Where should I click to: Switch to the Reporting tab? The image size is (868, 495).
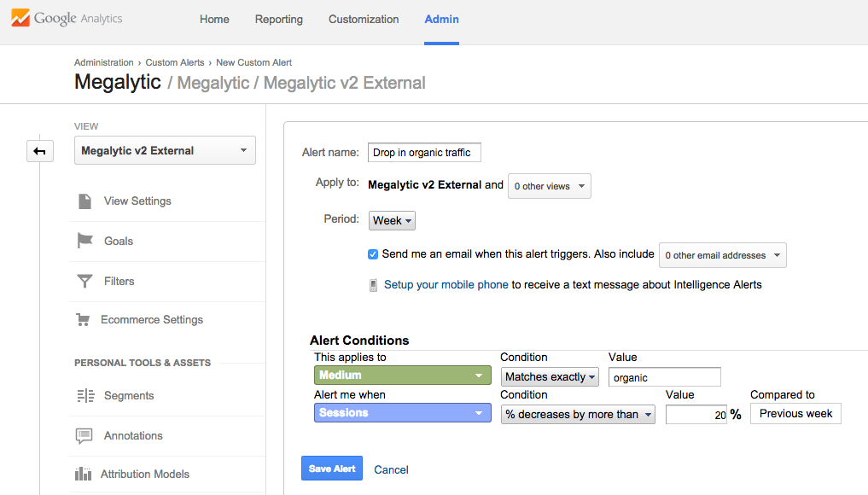pos(278,20)
